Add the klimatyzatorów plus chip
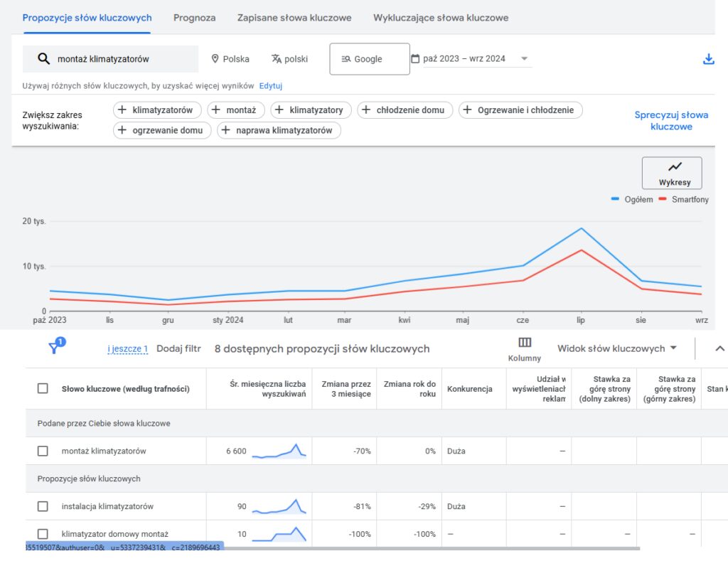Screen dimensions: 728x578 [x=157, y=110]
